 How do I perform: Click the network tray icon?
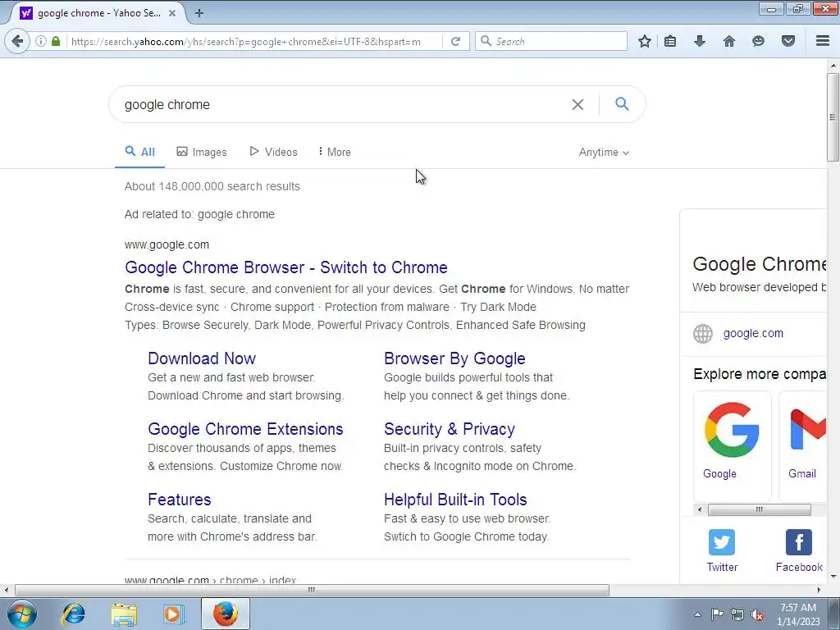pyautogui.click(x=737, y=614)
